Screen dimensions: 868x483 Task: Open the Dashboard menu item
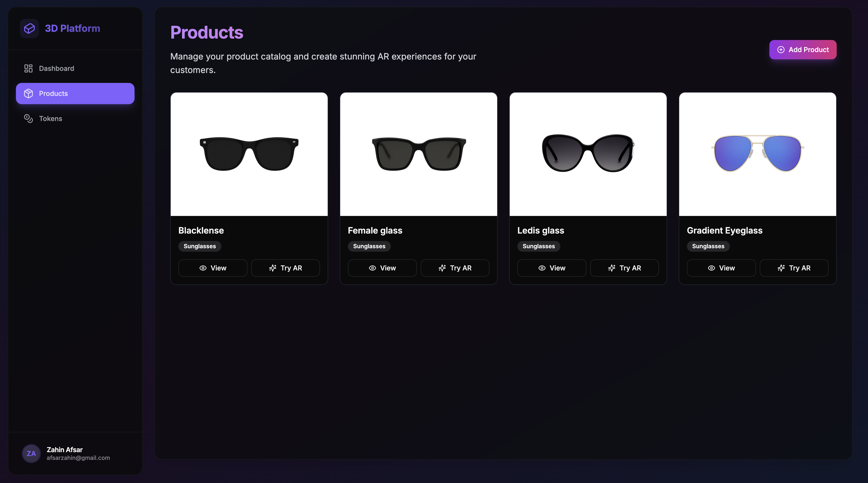(56, 68)
